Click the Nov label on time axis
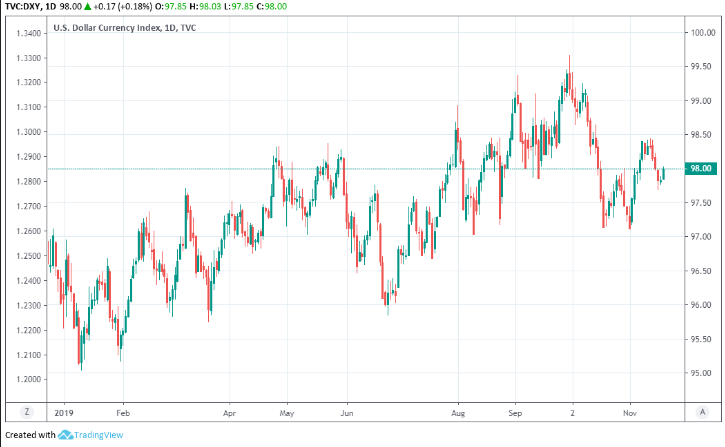 click(630, 411)
